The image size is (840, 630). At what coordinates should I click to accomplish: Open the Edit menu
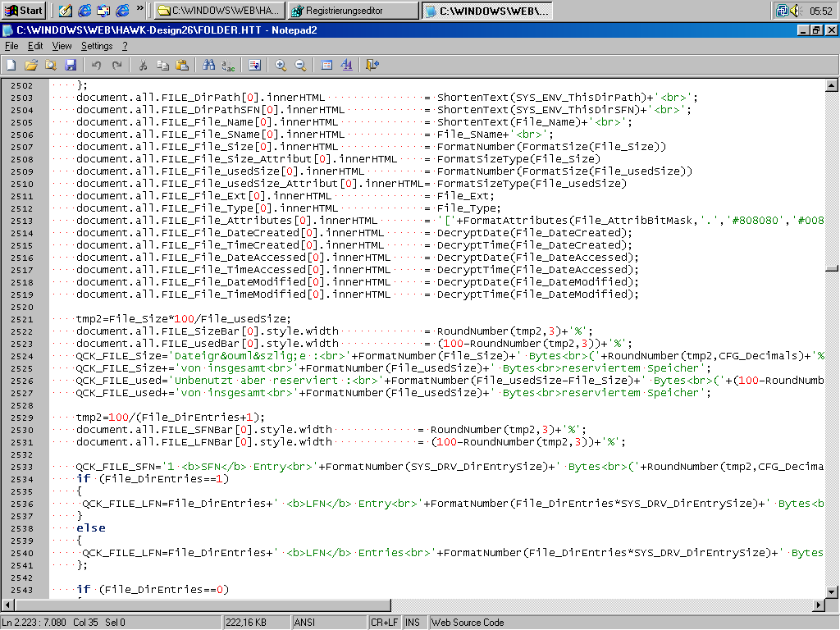click(x=35, y=46)
